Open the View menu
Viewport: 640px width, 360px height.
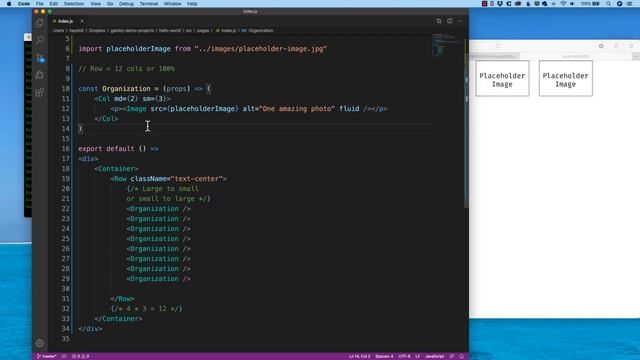tap(95, 4)
